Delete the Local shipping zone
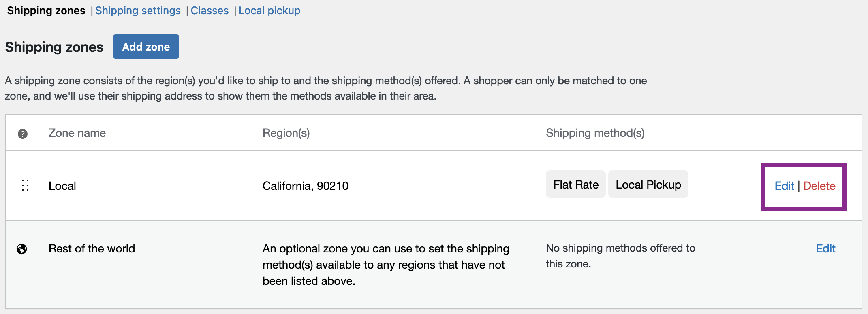 tap(819, 186)
